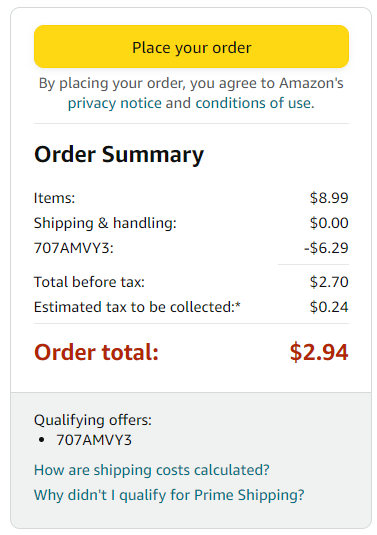Viewport: 377px width, 535px height.
Task: Click the $2.70 pre-tax total
Action: pyautogui.click(x=329, y=282)
